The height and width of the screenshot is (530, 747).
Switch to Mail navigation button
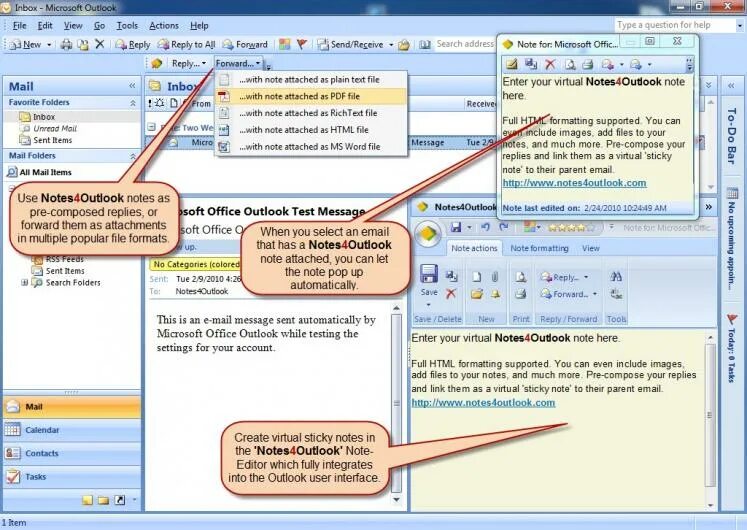tap(72, 407)
